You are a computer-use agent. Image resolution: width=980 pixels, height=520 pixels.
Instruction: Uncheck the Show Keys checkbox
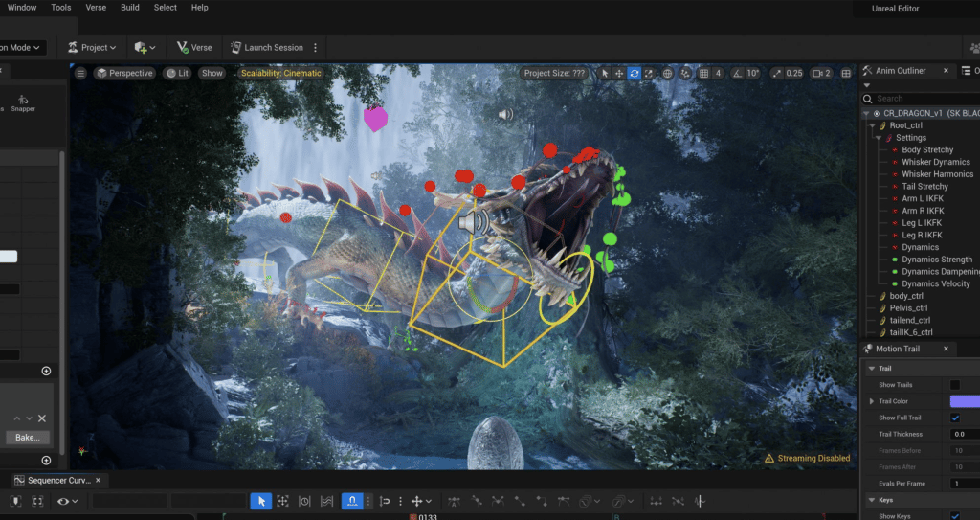click(x=955, y=516)
